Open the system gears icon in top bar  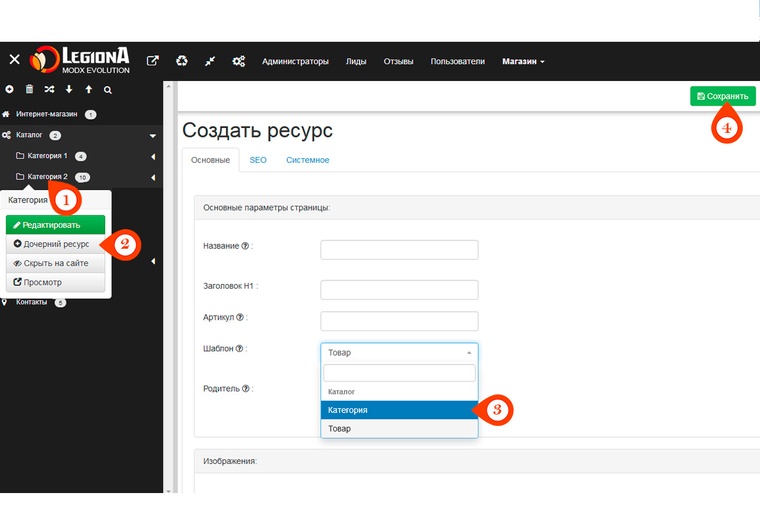click(239, 61)
